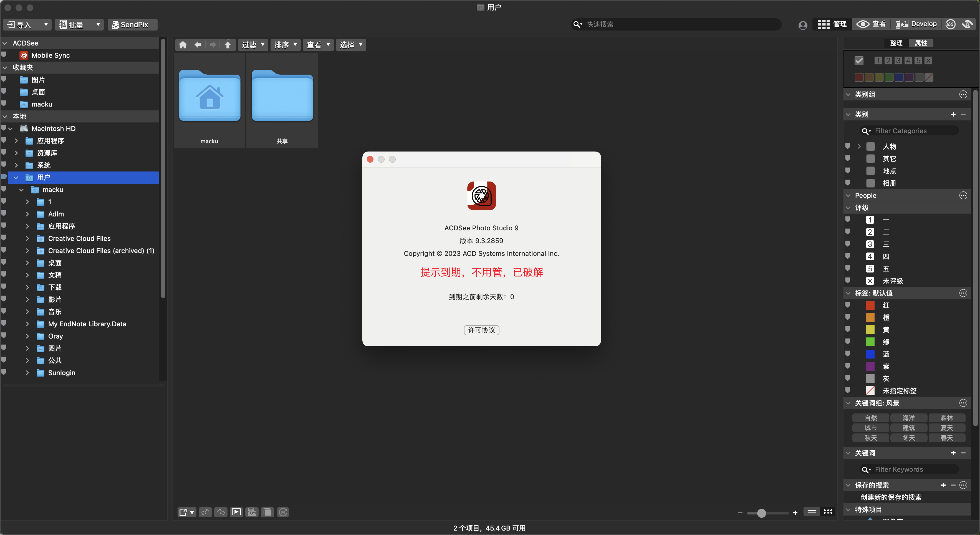Open the 批量 dropdown
Image resolution: width=980 pixels, height=535 pixels.
pyautogui.click(x=80, y=25)
